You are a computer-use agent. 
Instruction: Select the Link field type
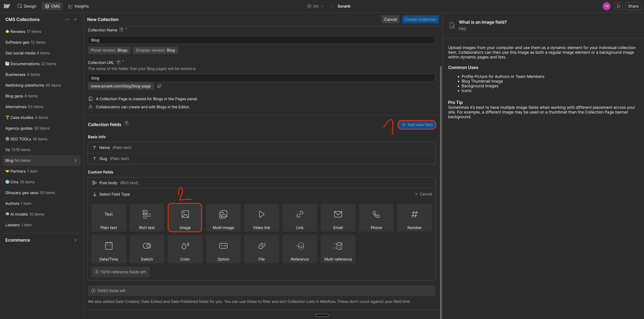pyautogui.click(x=300, y=217)
